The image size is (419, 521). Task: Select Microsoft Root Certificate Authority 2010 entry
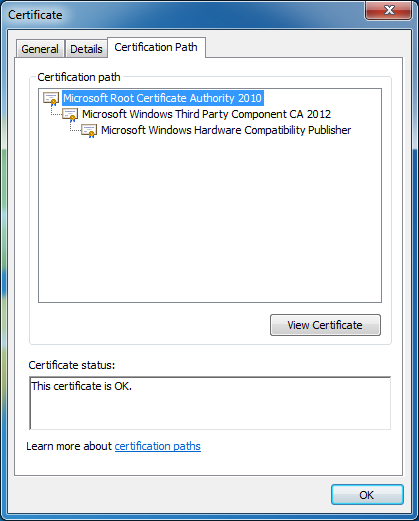click(x=163, y=98)
